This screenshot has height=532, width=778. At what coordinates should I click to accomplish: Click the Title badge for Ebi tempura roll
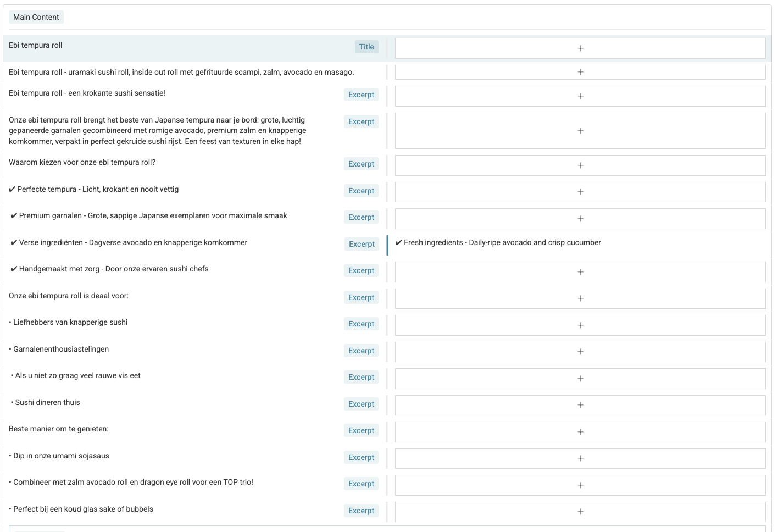pos(366,47)
